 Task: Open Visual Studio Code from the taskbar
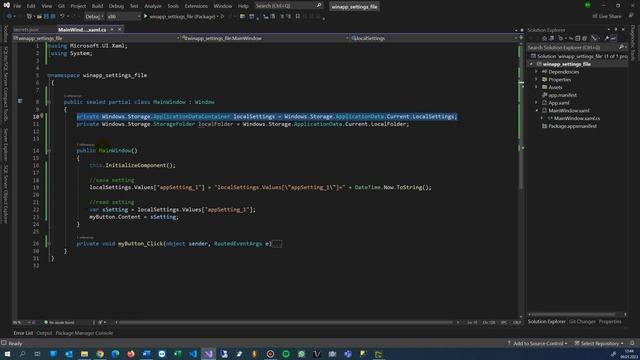tap(193, 354)
